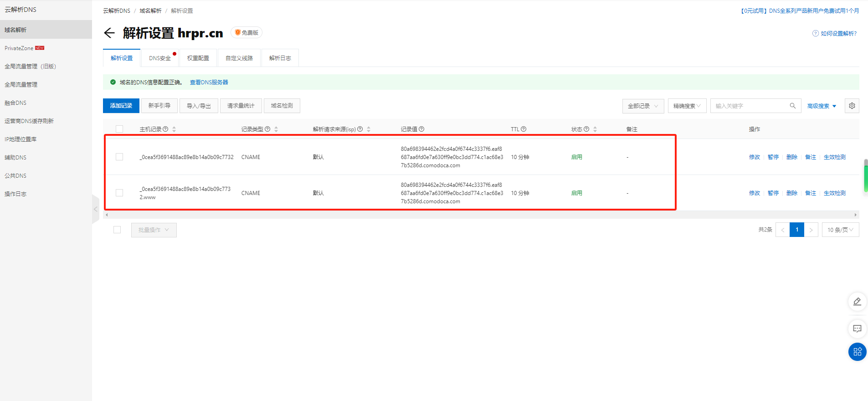The height and width of the screenshot is (401, 868).
Task: Sort by 记录类型 column arrows
Action: pyautogui.click(x=276, y=129)
